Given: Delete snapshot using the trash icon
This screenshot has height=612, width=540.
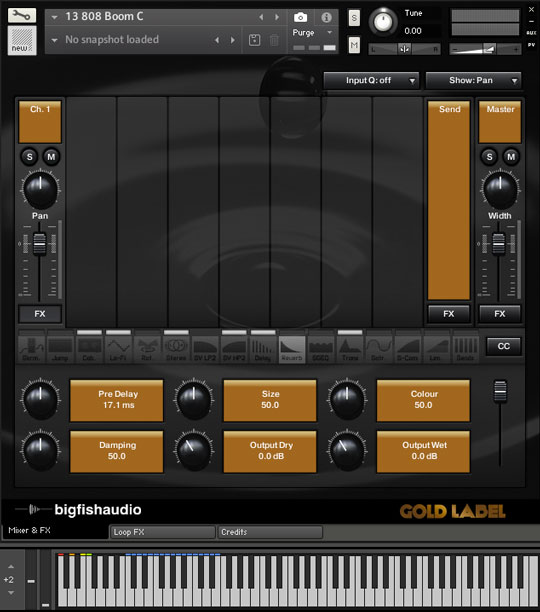Looking at the screenshot, I should pos(274,40).
